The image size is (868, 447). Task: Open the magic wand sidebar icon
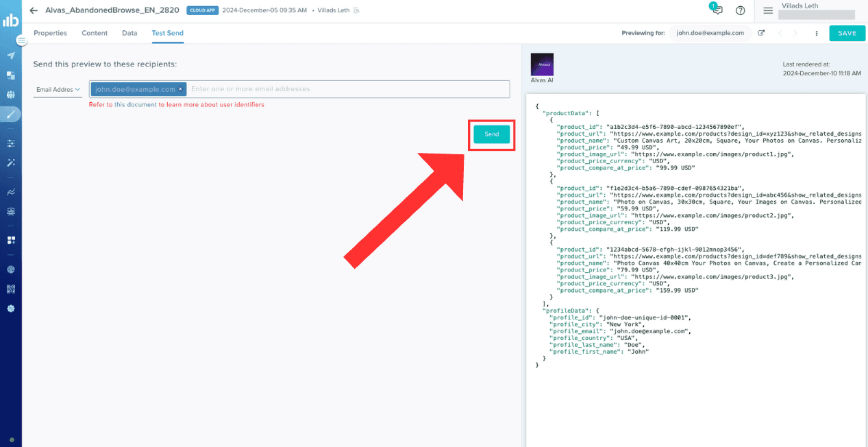pos(10,162)
